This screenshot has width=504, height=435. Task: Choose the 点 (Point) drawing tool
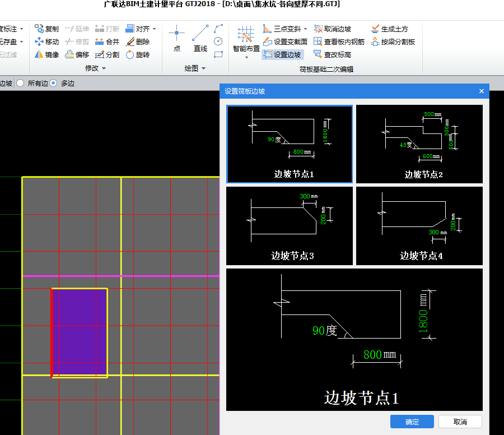tap(177, 38)
